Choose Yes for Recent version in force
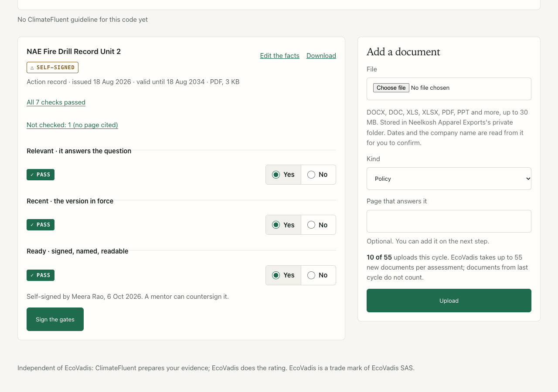558x392 pixels. click(x=283, y=225)
